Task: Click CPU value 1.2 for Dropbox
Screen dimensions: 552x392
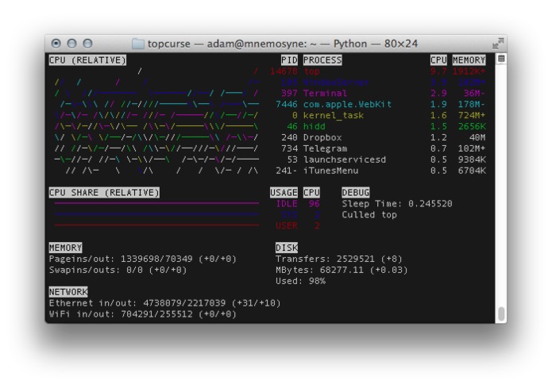Action: click(438, 137)
